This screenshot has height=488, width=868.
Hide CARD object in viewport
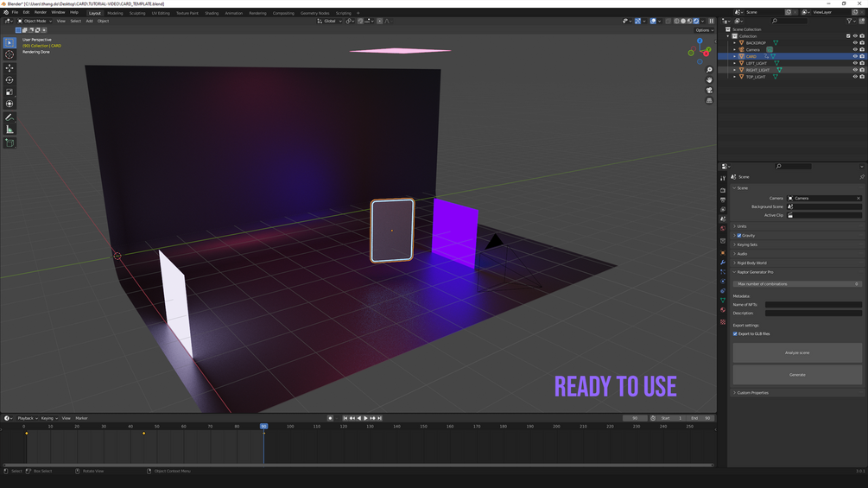[x=855, y=56]
